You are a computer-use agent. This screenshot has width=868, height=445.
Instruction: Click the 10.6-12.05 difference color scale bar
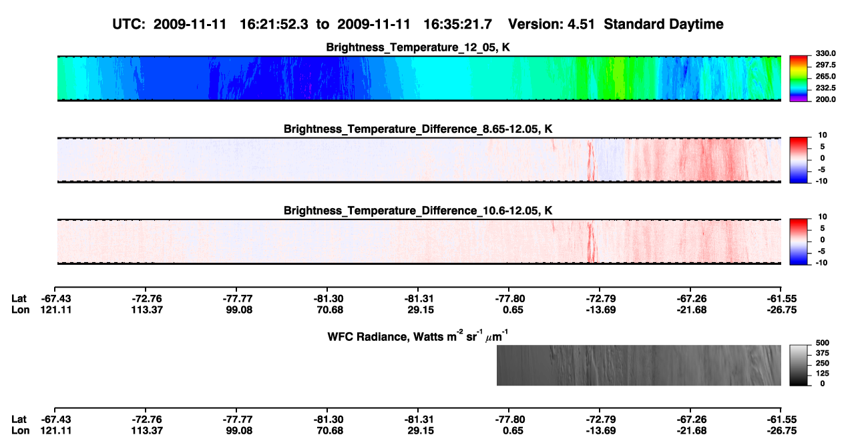pyautogui.click(x=799, y=241)
